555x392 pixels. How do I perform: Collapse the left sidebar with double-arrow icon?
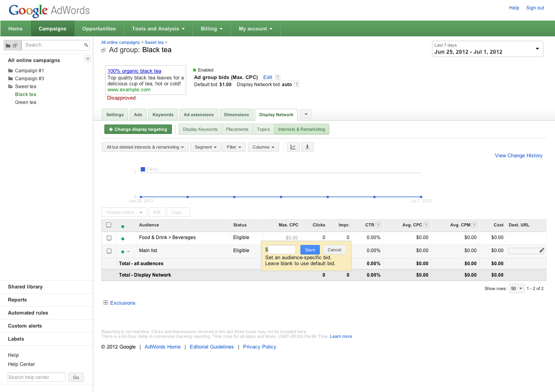coord(88,59)
